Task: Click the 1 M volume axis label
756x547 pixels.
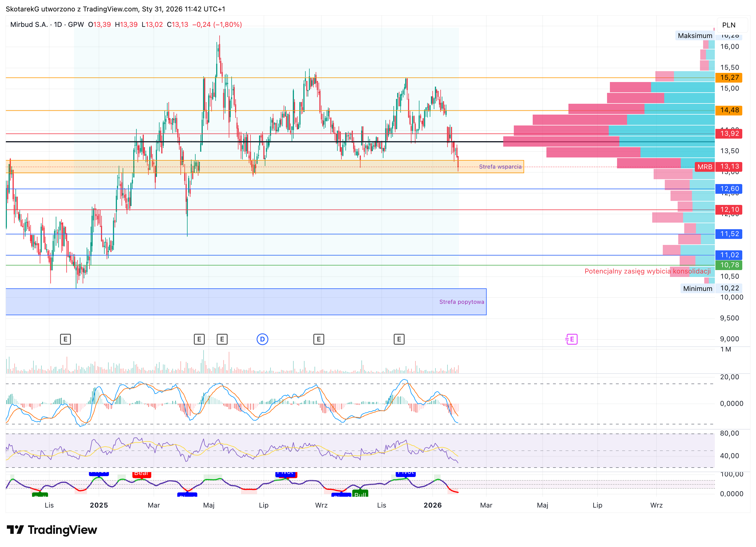Action: 725,349
